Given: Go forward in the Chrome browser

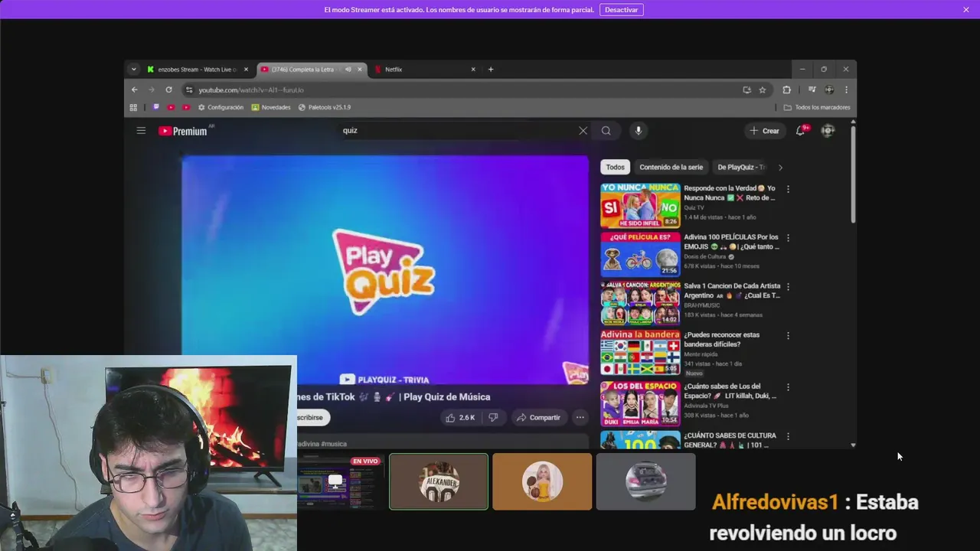Looking at the screenshot, I should pos(152,90).
